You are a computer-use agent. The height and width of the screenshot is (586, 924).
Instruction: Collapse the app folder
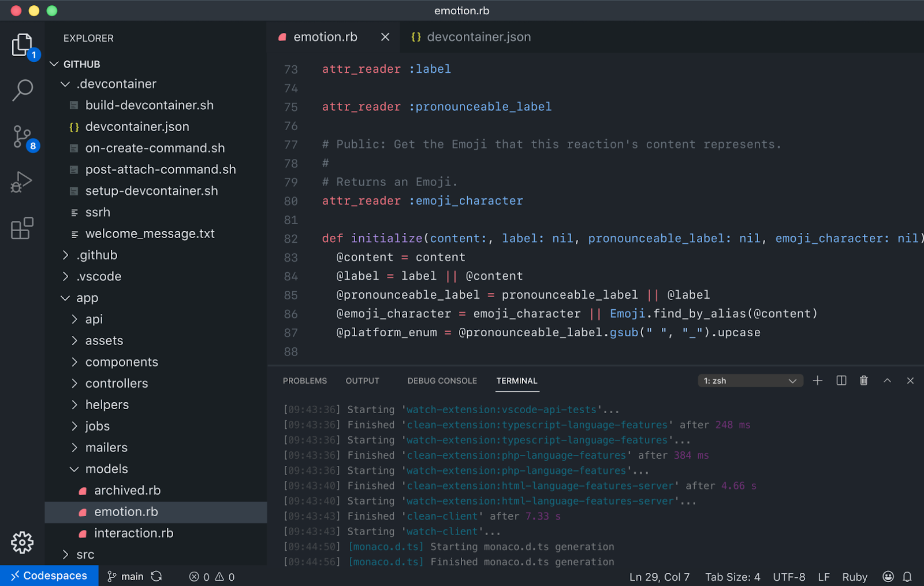(65, 298)
